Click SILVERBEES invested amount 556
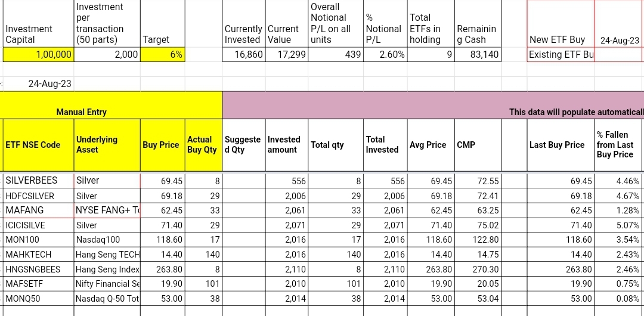The image size is (644, 316). [287, 181]
